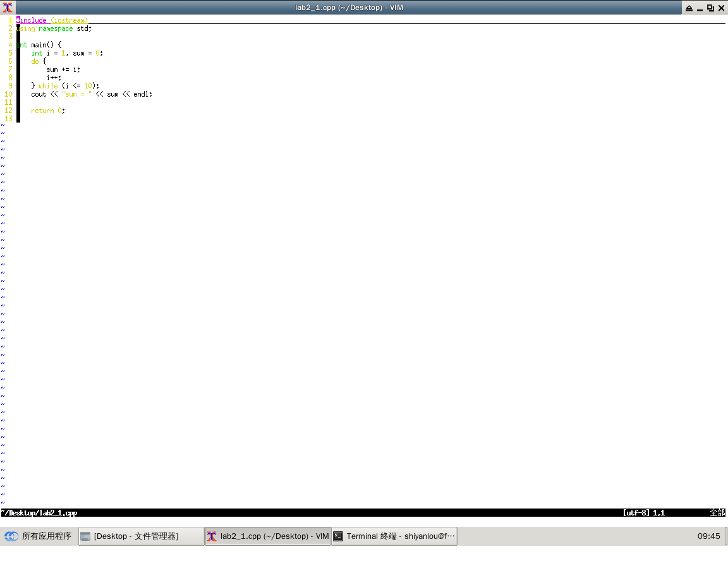Click the ~/Desktop/lab2_1.cpp path in status line

[x=39, y=513]
